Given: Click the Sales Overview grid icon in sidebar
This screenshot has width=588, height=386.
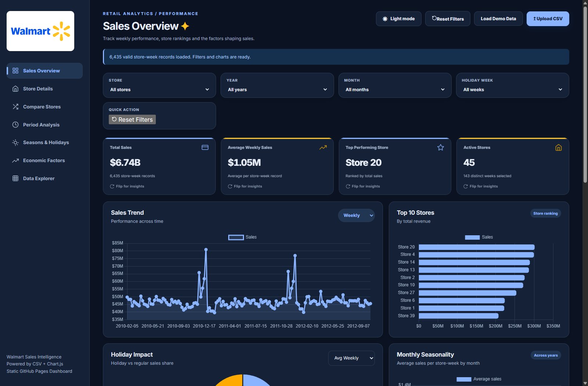Looking at the screenshot, I should (x=15, y=71).
